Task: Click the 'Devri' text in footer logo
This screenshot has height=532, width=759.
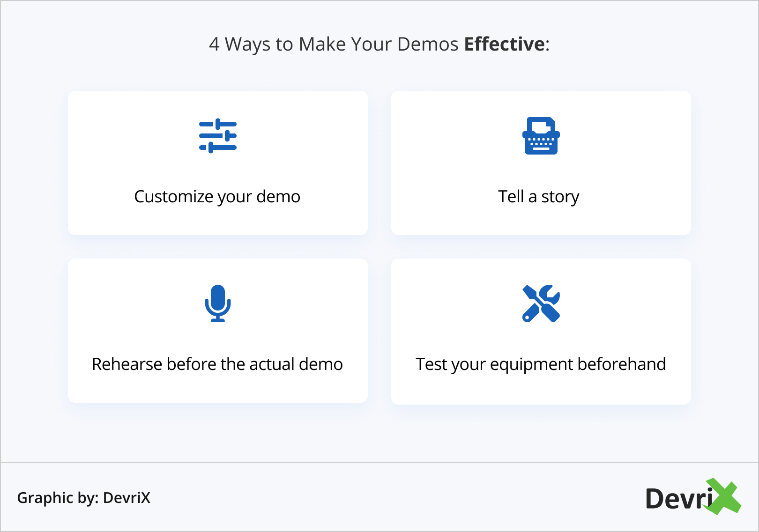Action: 679,498
